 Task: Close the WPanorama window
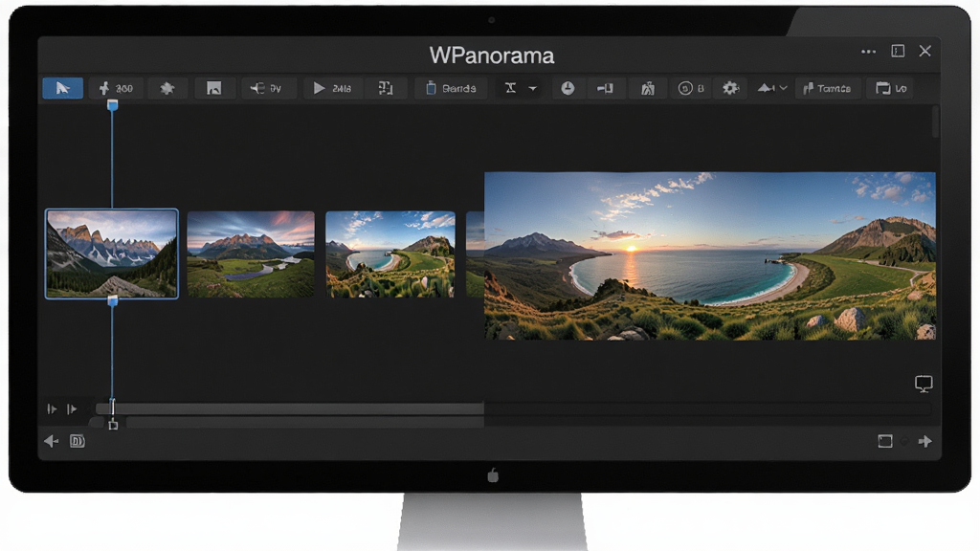click(x=925, y=52)
